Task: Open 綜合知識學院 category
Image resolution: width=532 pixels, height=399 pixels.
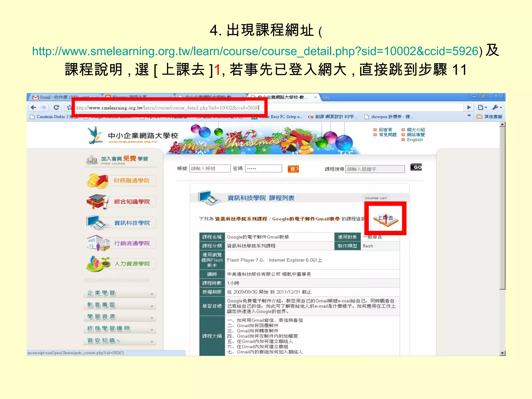Action: [x=121, y=202]
